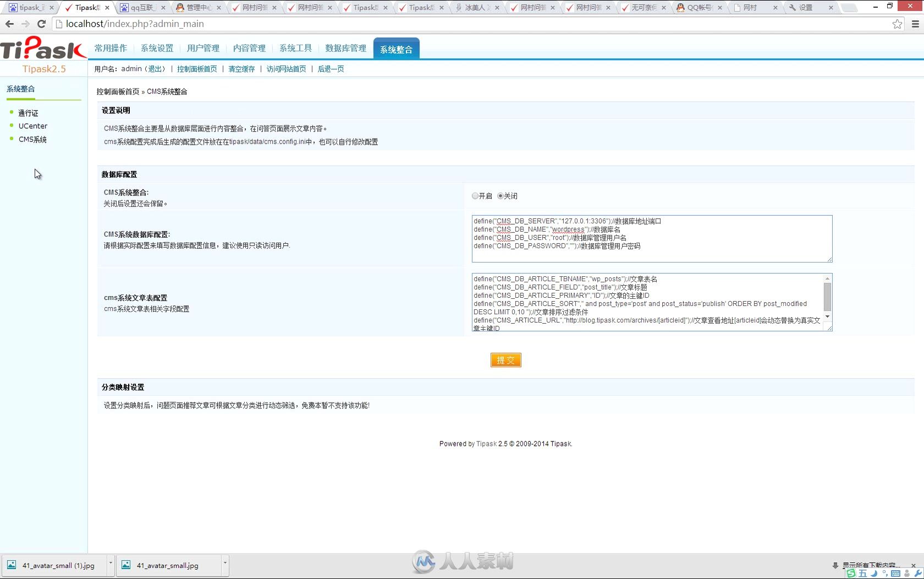Screen dimensions: 924x579
Task: Click the 访问网站首页 link
Action: [x=286, y=69]
